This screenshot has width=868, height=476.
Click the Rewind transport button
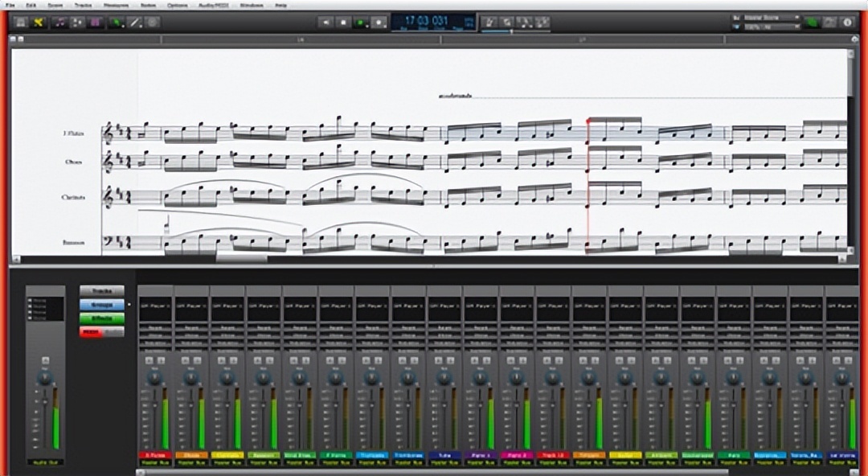[x=325, y=23]
